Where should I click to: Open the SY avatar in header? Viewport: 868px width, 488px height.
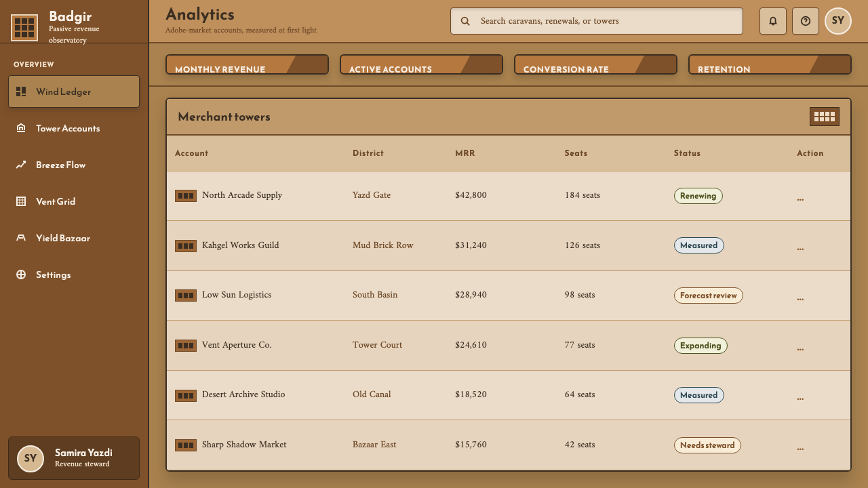838,21
